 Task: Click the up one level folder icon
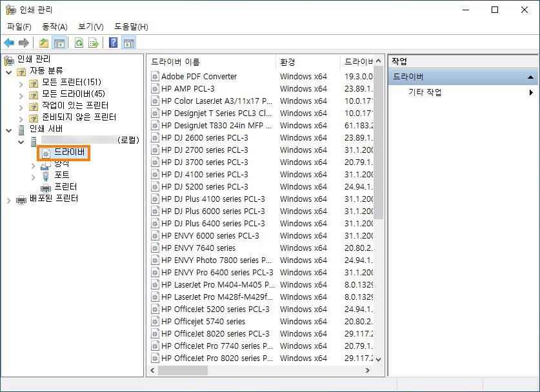tap(43, 43)
